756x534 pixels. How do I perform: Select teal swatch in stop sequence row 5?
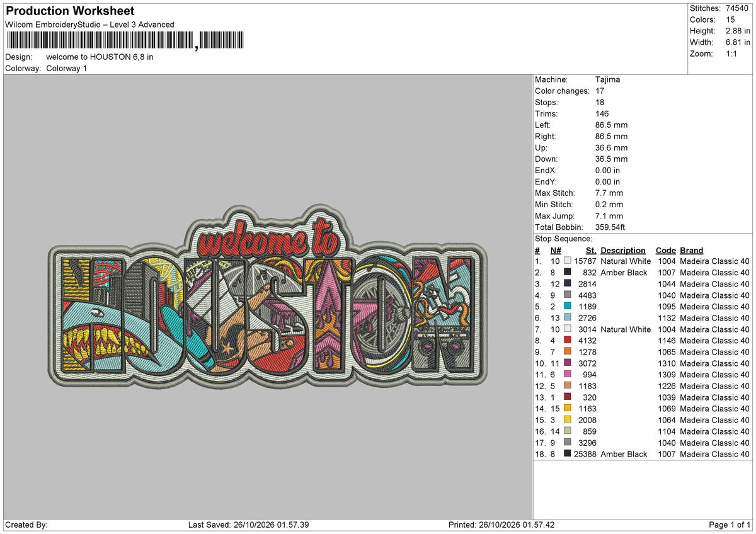(x=568, y=306)
